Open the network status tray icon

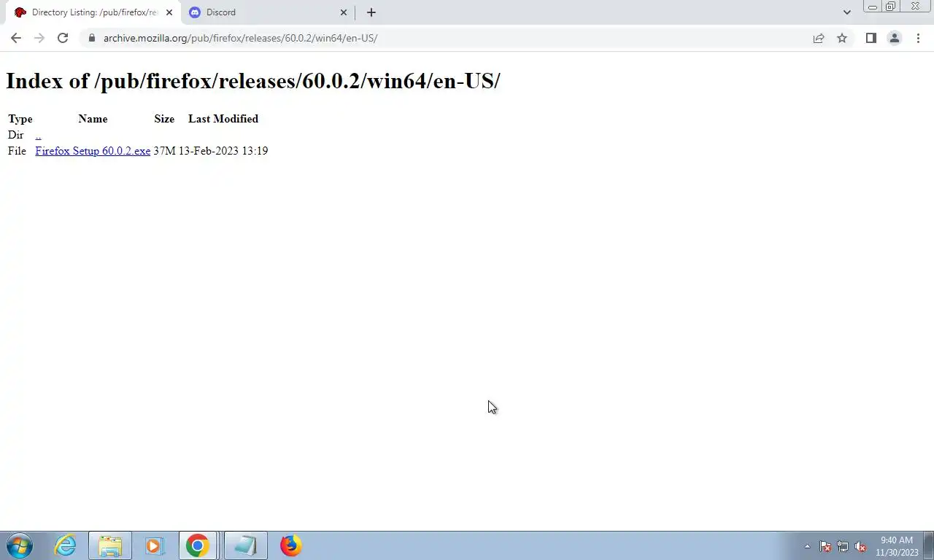point(843,546)
